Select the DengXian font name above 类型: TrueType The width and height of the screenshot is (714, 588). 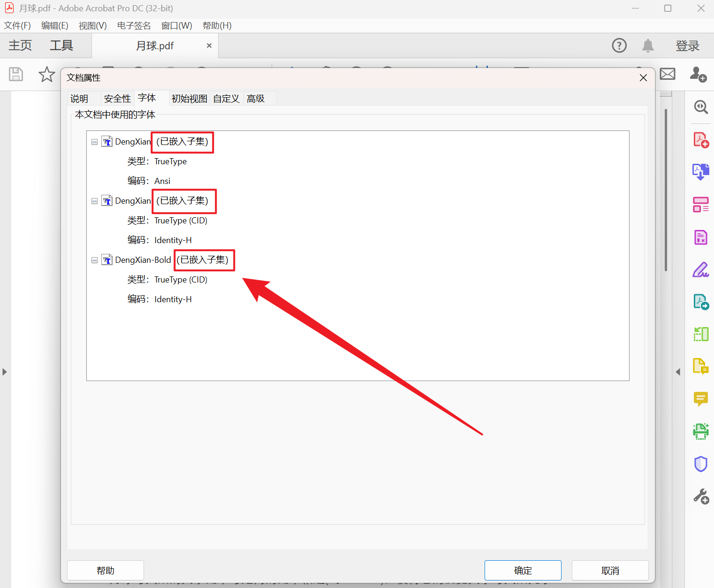[133, 142]
